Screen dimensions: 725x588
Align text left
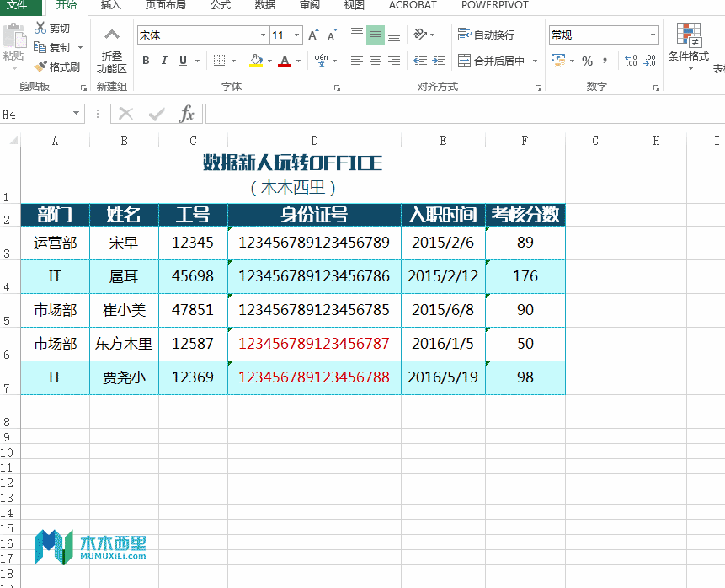tap(356, 61)
